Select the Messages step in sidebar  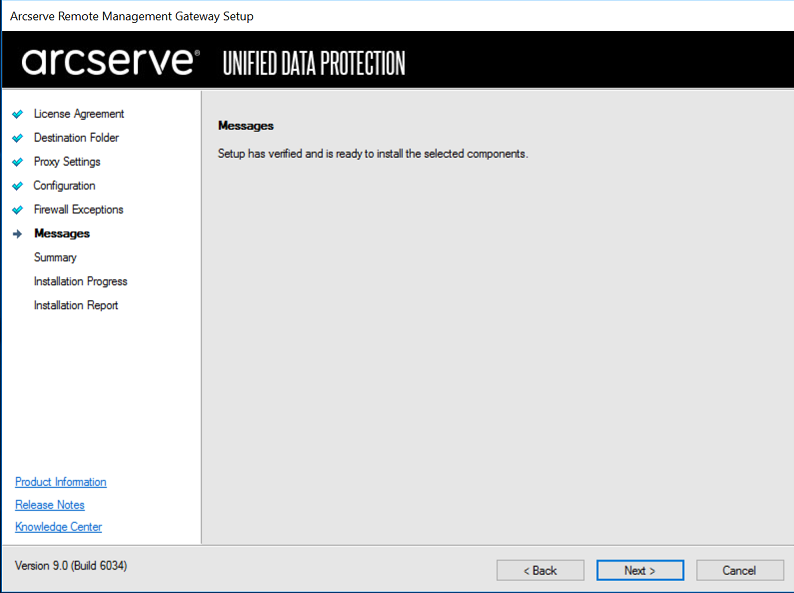(x=62, y=233)
